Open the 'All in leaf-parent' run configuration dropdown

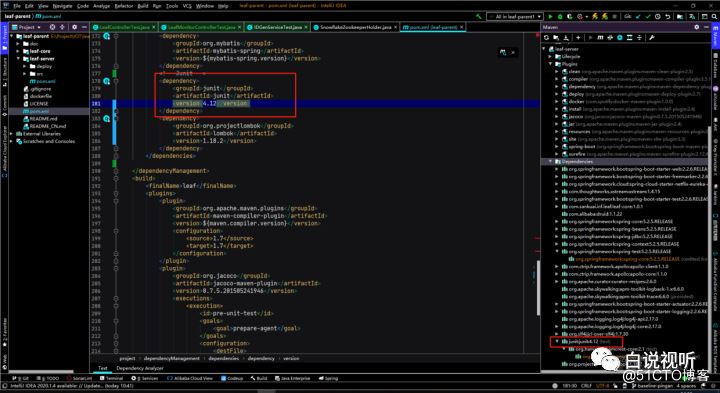[514, 17]
